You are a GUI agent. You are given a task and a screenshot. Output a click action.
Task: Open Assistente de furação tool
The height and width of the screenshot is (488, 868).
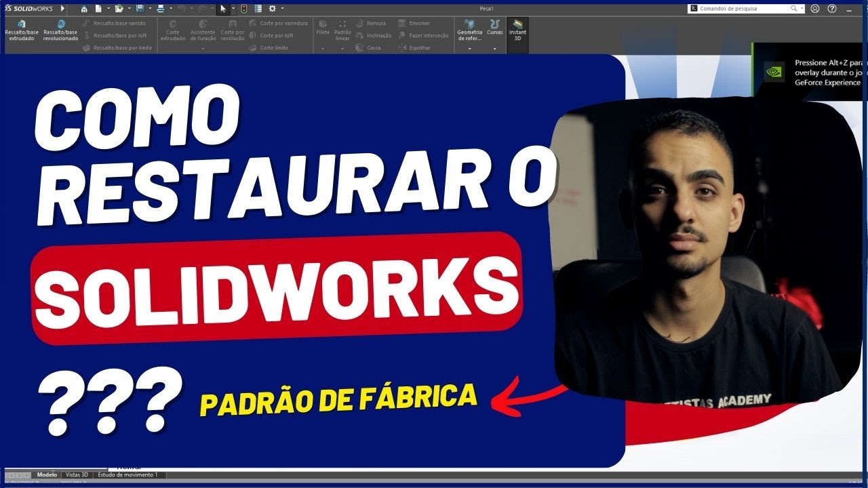(x=203, y=31)
